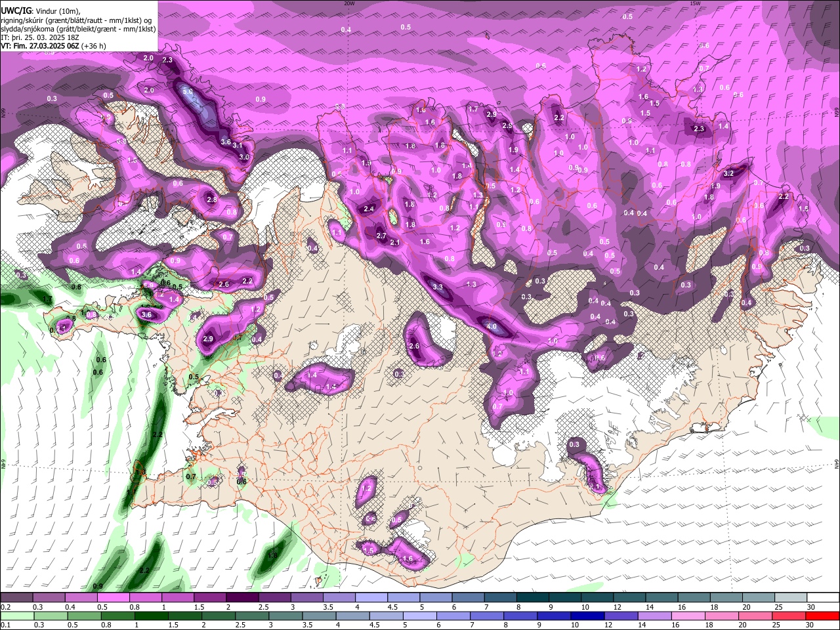Click the deep blue 10 rain legend swatch
The width and height of the screenshot is (840, 630).
point(588,616)
